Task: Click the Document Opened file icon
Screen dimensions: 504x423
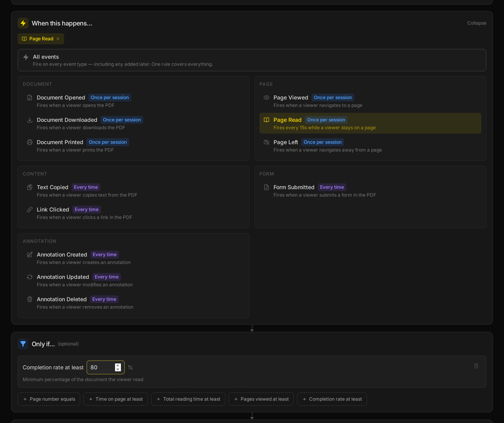Action: coord(30,98)
